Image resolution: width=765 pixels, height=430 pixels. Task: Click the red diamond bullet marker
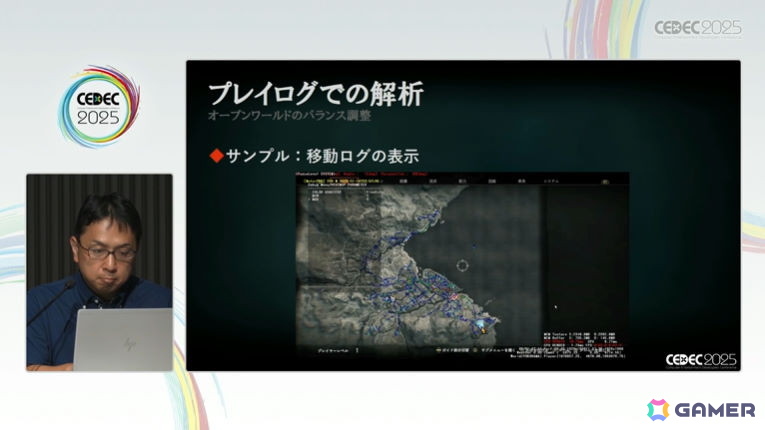pos(216,156)
